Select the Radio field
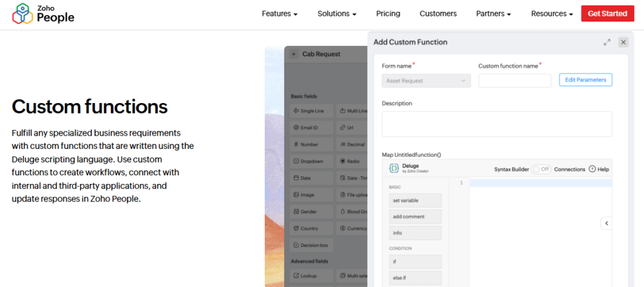This screenshot has width=644, height=287. coord(352,161)
